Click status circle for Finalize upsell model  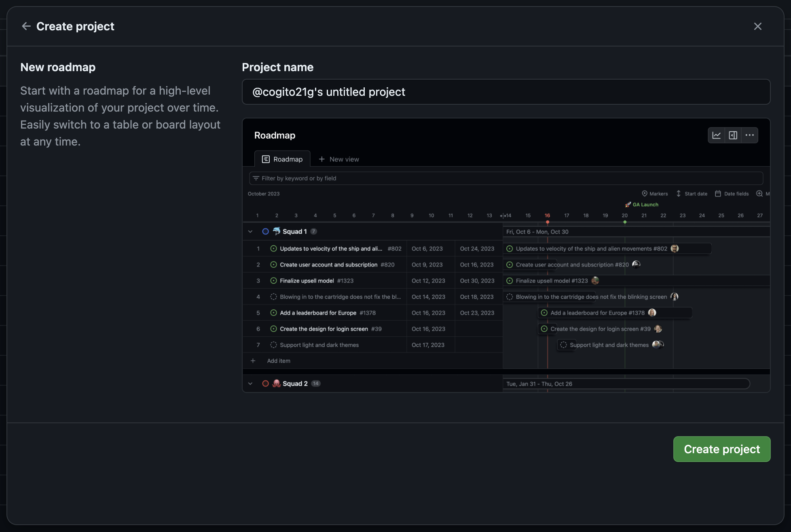[273, 281]
